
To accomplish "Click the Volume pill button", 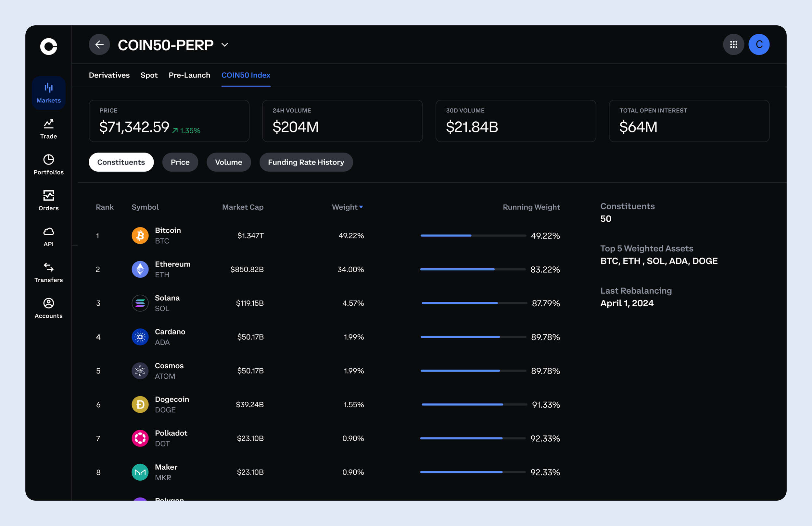I will click(x=228, y=162).
